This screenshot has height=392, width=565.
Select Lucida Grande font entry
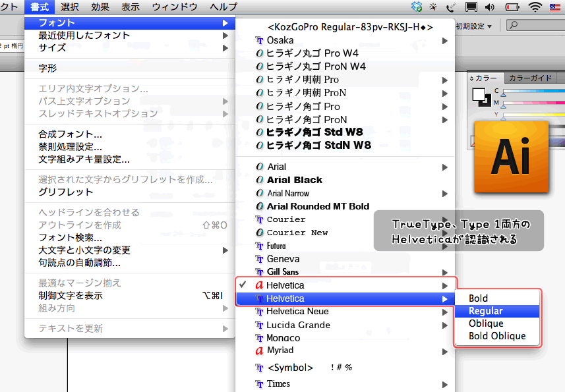click(x=345, y=325)
